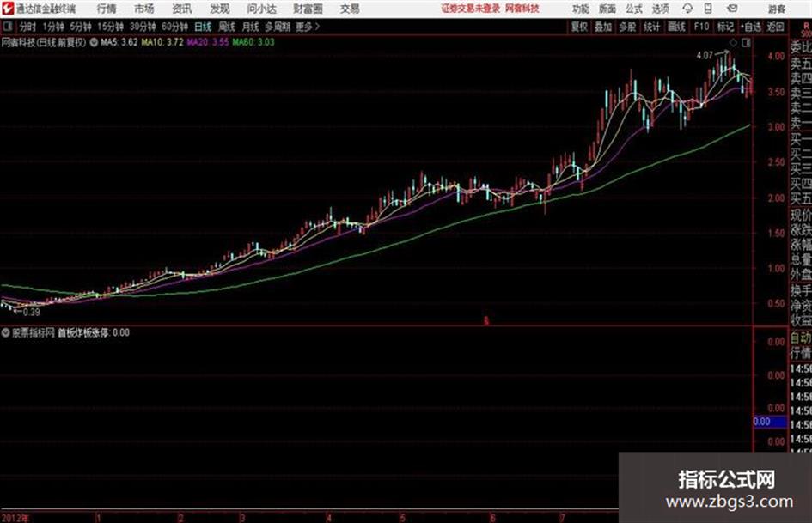This screenshot has width=812, height=523.
Task: Click the 股票指标网 indicator name
Action: click(34, 332)
